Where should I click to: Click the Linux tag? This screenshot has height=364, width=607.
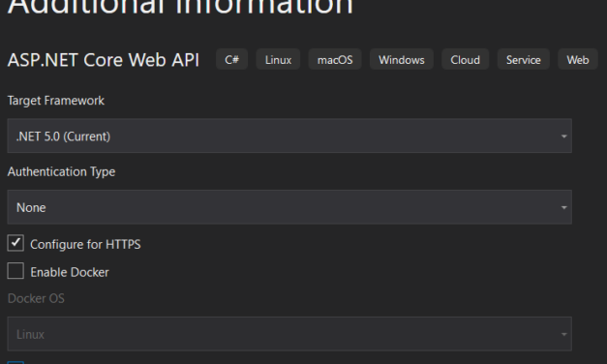point(278,60)
